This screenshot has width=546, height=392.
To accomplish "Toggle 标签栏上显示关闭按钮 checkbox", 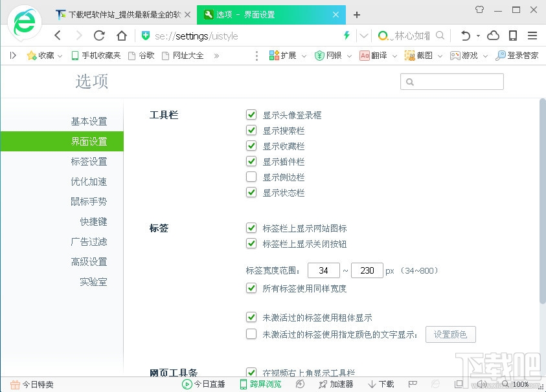I will (x=251, y=243).
